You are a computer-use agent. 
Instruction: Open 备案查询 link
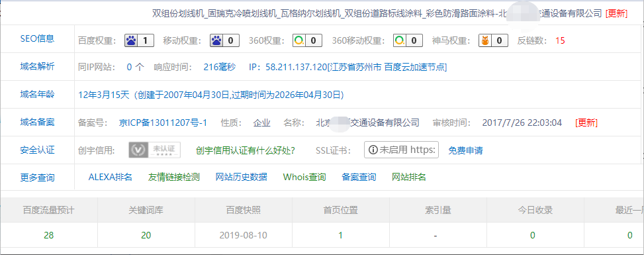pos(359,178)
